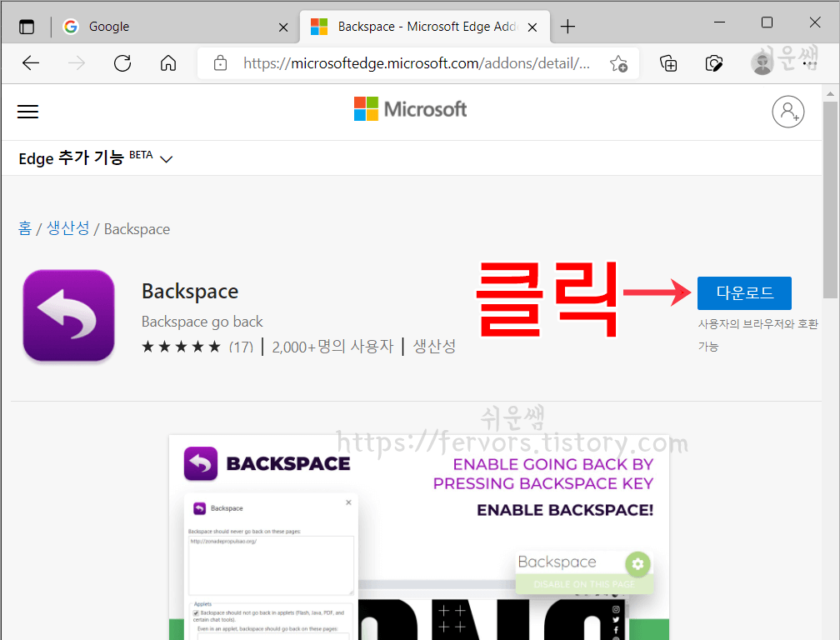This screenshot has height=640, width=840.
Task: Go to 홈 breadcrumb link
Action: [25, 228]
